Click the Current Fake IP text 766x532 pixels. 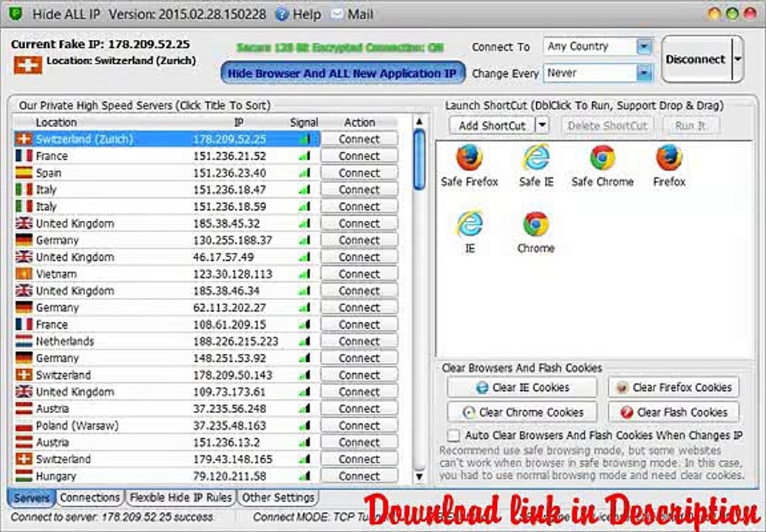100,44
